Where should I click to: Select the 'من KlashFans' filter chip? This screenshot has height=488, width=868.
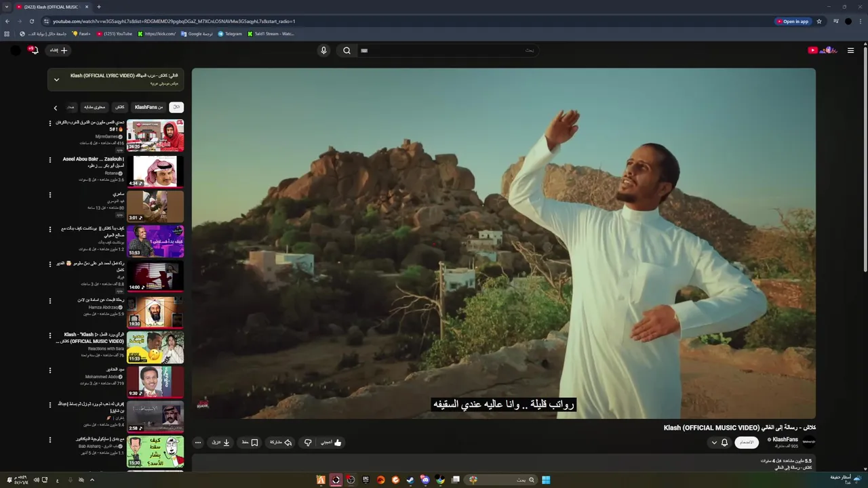click(149, 107)
